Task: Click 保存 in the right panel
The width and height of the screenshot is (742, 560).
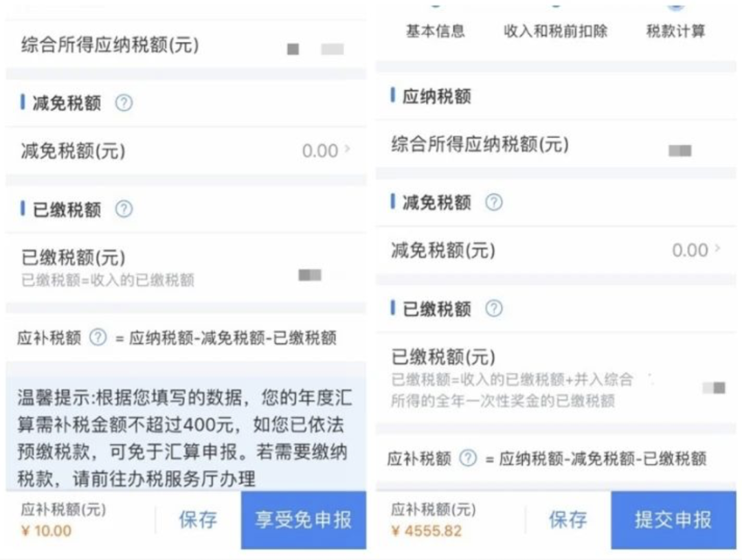Action: click(568, 519)
